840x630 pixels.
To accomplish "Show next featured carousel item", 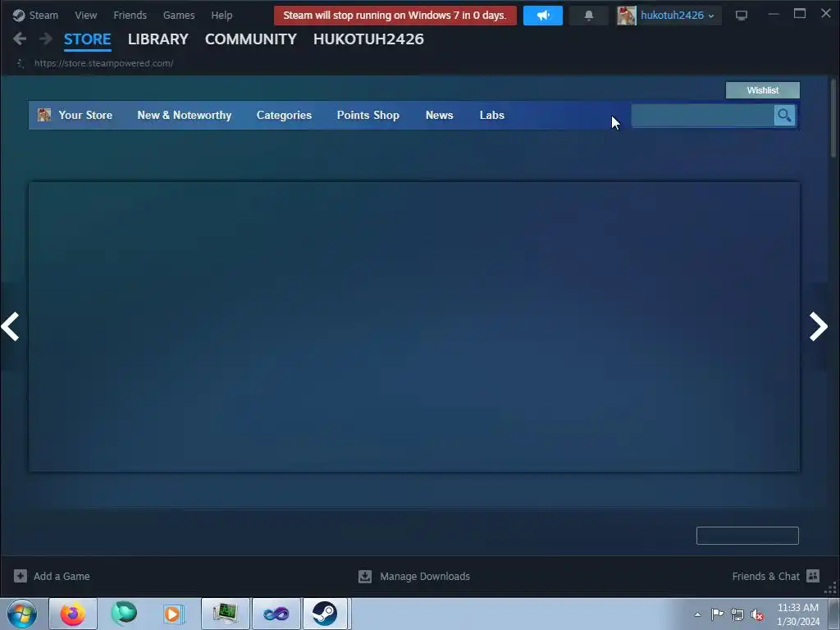I will [818, 326].
